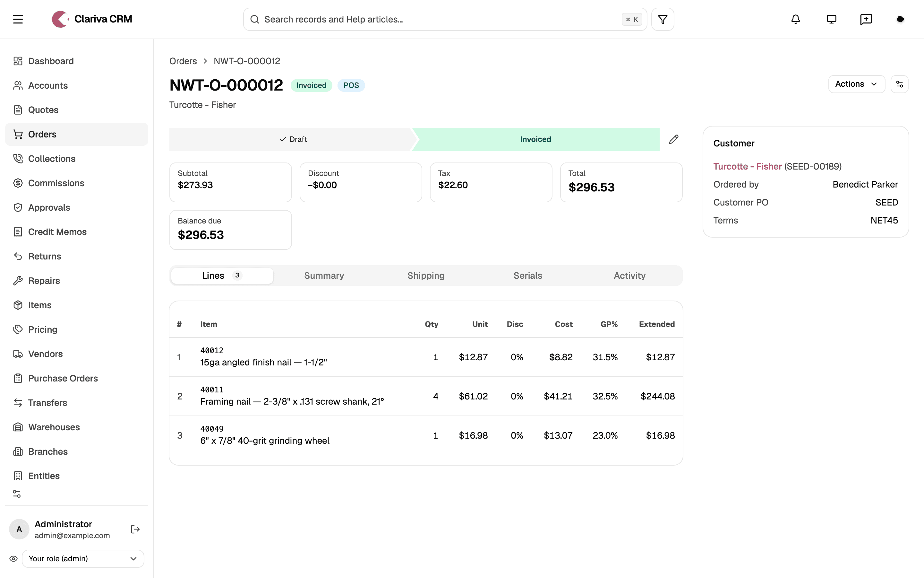Open the feedback chat-plus icon
This screenshot has width=924, height=578.
[866, 19]
